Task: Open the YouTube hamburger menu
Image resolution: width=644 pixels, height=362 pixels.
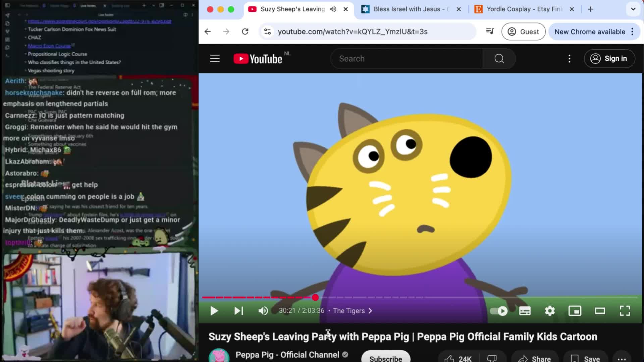Action: coord(215,58)
